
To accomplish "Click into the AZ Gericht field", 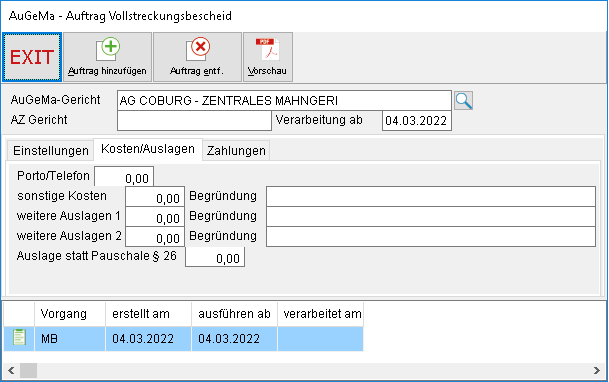I will coord(194,121).
